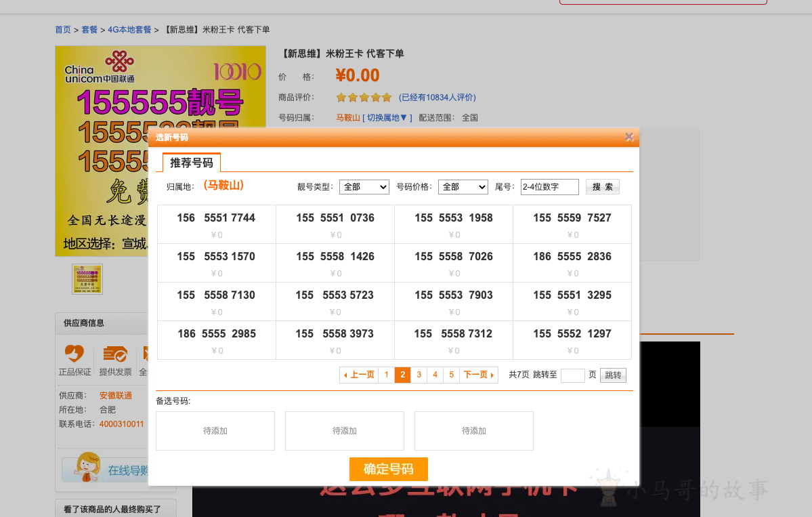Viewport: 812px width, 517px height.
Task: Click the 提供发票 icon
Action: tap(115, 354)
